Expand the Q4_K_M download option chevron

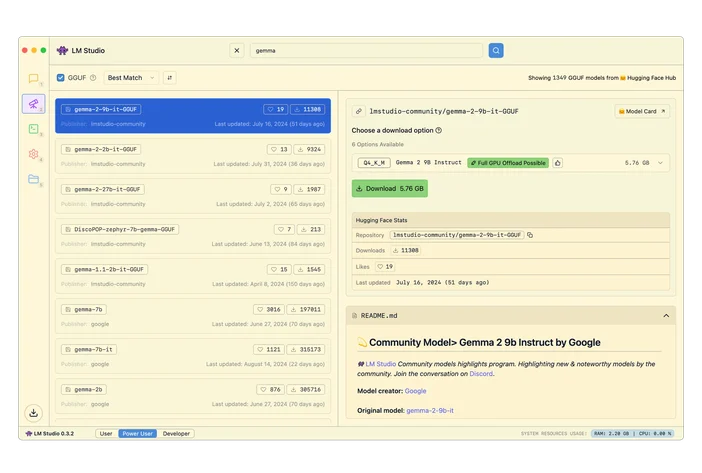pos(660,162)
